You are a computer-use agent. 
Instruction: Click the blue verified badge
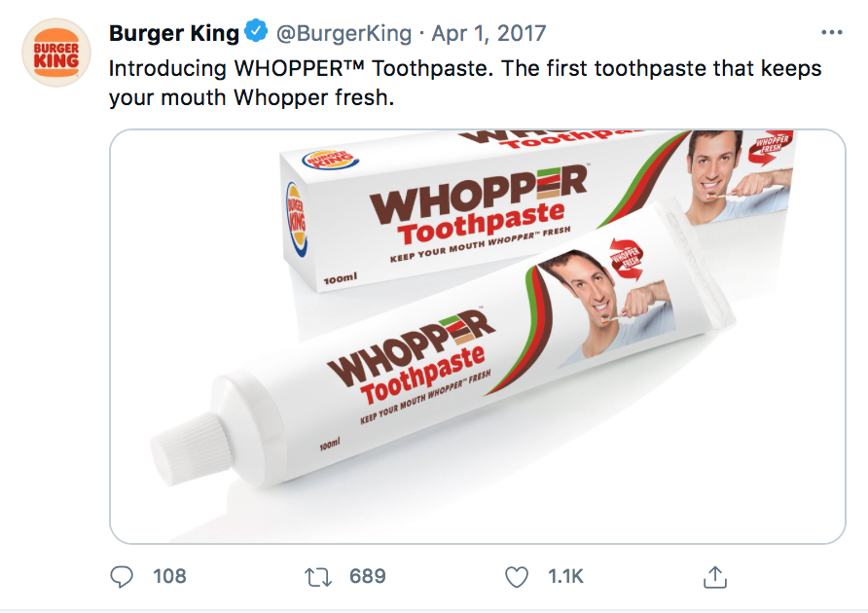256,33
